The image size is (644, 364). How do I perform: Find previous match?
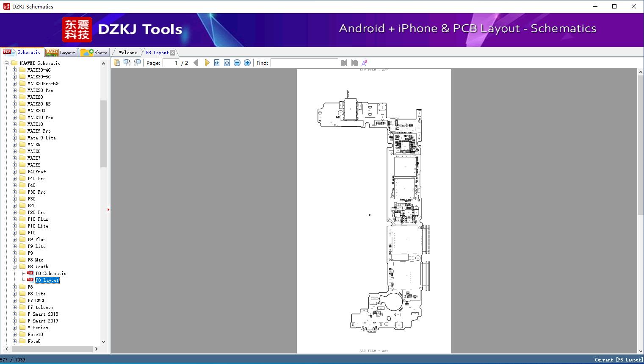(x=344, y=63)
